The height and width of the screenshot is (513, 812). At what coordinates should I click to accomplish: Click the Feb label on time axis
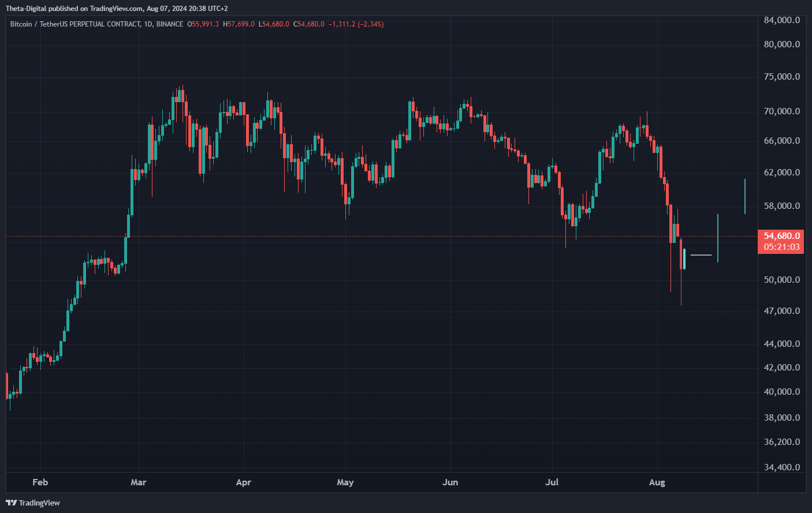click(x=40, y=482)
